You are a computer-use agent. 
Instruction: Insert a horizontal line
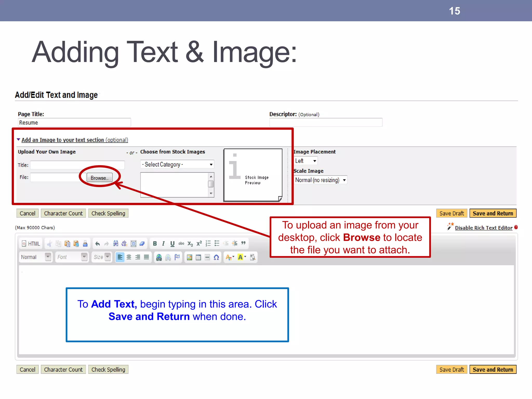(x=207, y=257)
